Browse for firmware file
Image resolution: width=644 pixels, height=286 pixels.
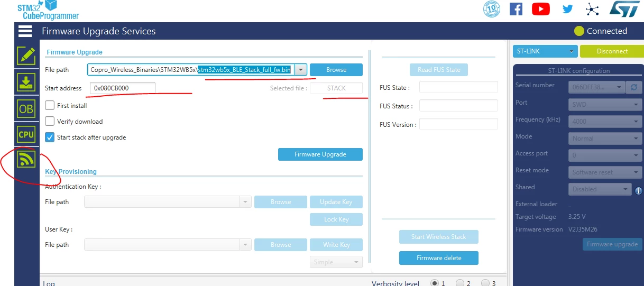336,70
